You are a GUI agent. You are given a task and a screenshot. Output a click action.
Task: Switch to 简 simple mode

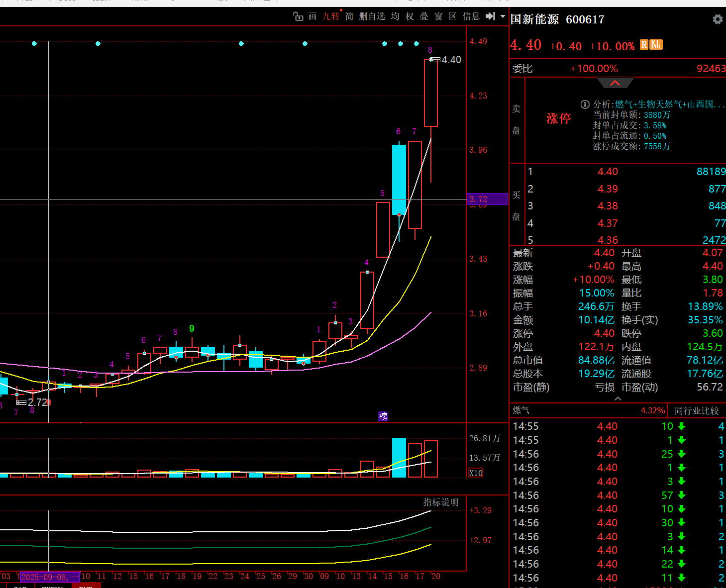click(x=349, y=16)
